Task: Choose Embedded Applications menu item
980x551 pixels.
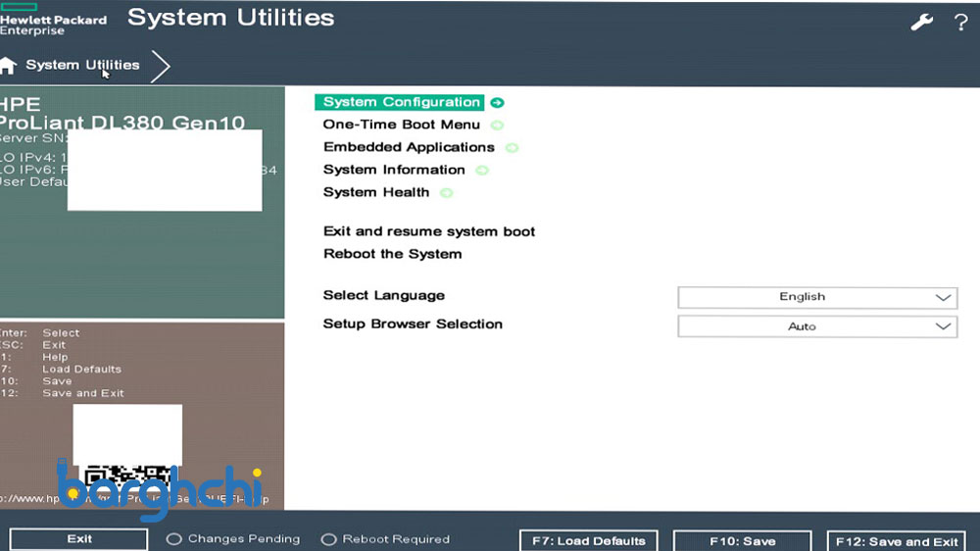Action: click(x=409, y=147)
